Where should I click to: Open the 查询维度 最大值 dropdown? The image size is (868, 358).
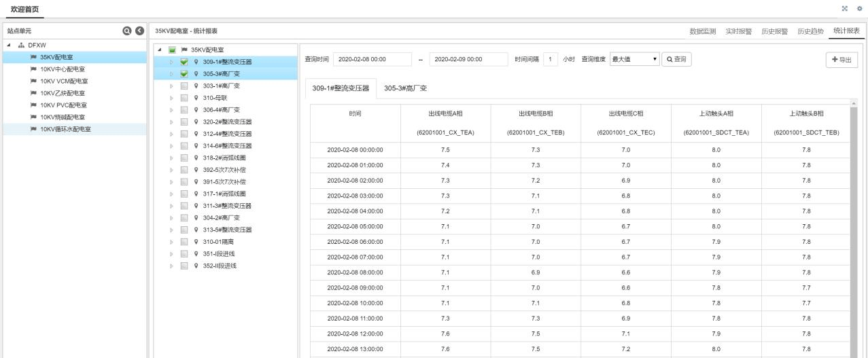pyautogui.click(x=635, y=59)
